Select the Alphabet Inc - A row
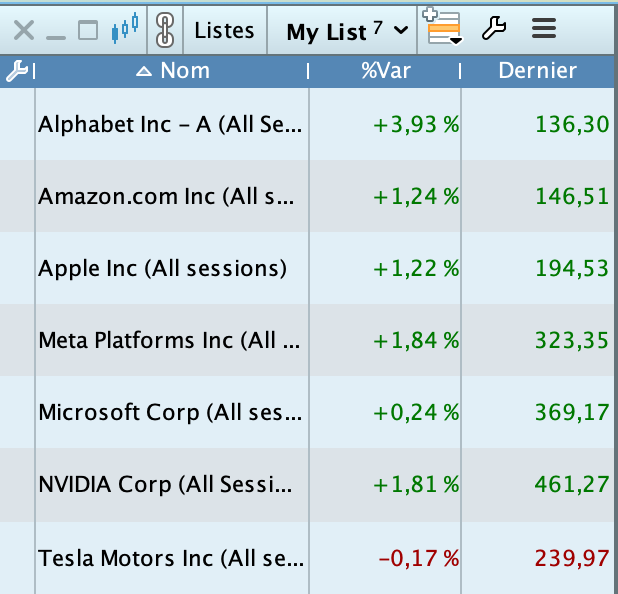 tap(170, 125)
